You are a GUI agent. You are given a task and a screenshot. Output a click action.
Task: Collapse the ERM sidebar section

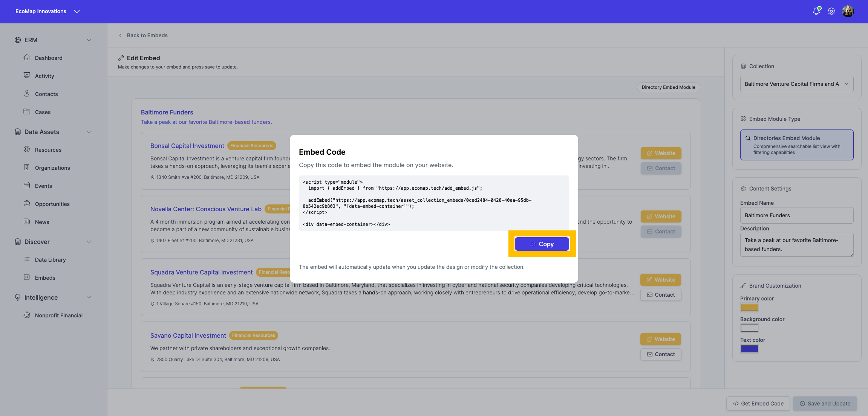[89, 40]
